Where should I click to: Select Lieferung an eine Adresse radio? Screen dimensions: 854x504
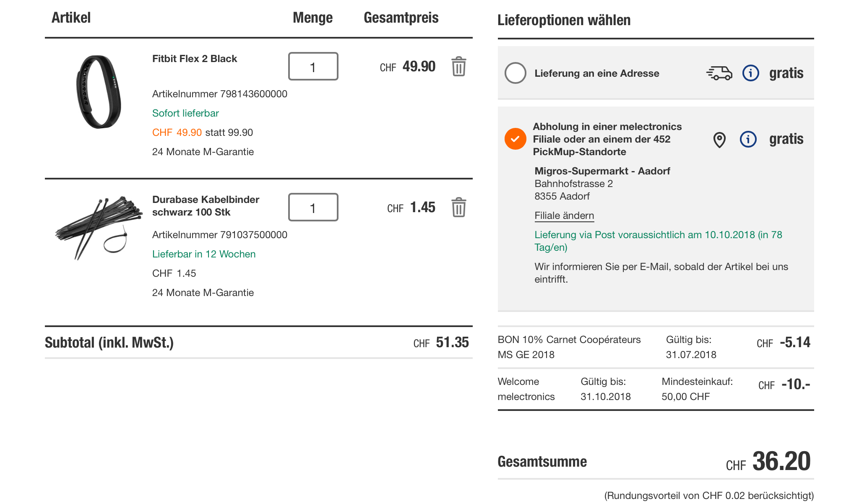point(516,73)
